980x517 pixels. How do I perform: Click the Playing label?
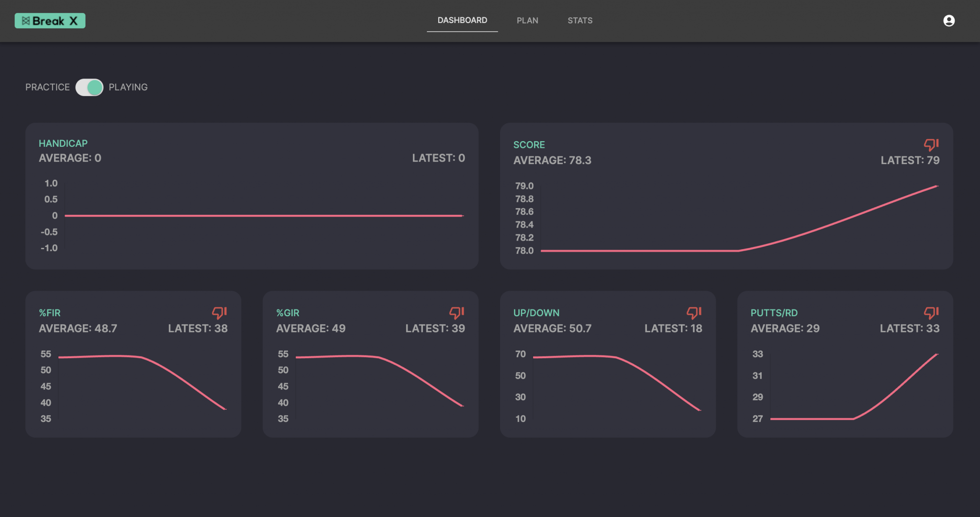[128, 87]
